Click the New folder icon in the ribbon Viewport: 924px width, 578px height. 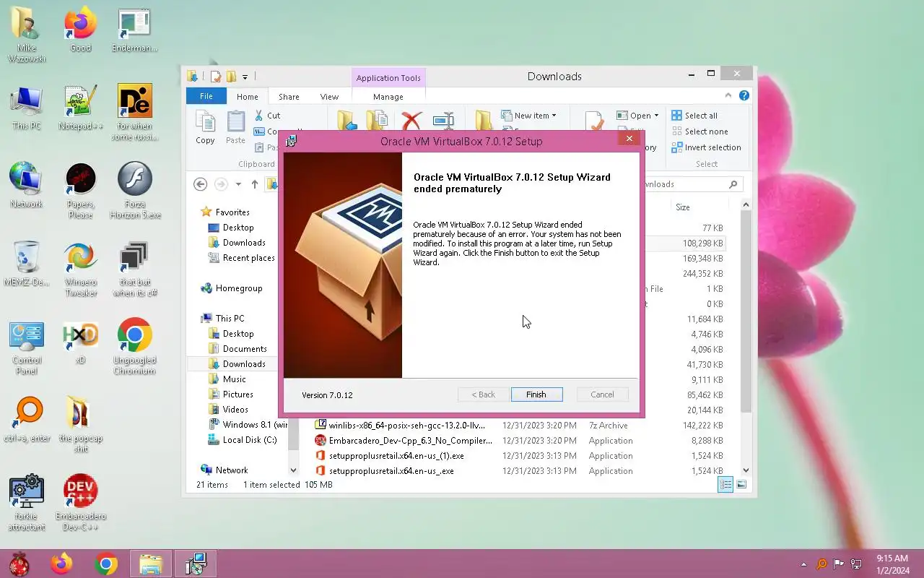pos(483,121)
